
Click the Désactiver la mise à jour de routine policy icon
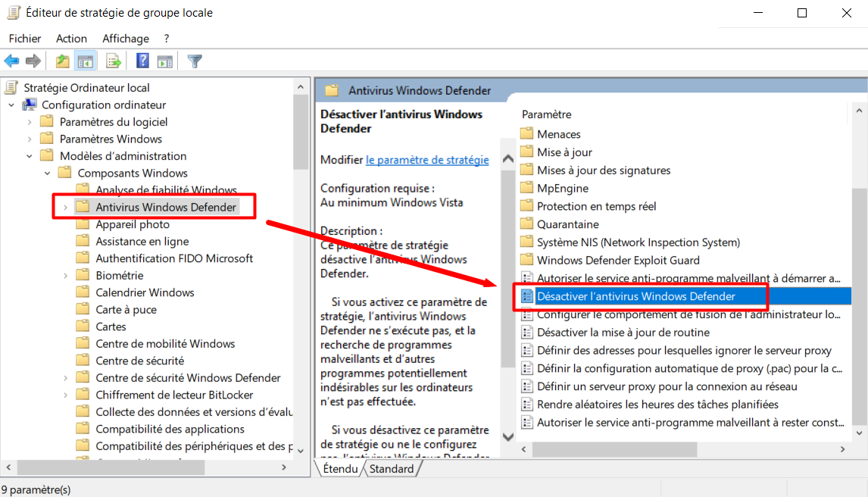527,332
